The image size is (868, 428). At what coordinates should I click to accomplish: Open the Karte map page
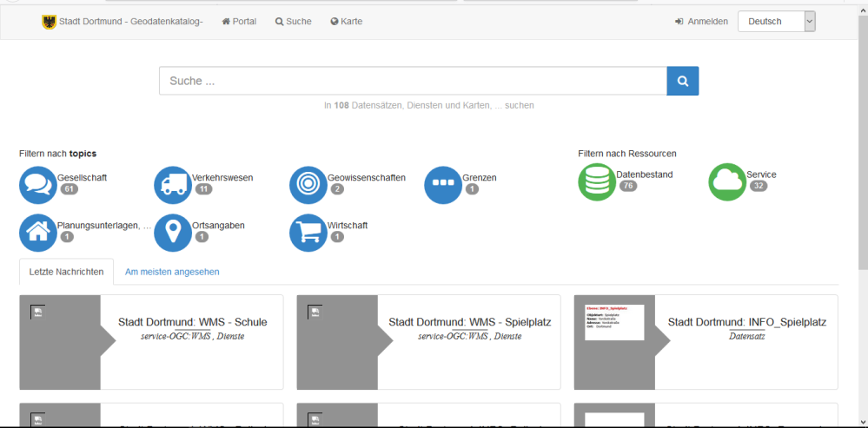tap(347, 22)
